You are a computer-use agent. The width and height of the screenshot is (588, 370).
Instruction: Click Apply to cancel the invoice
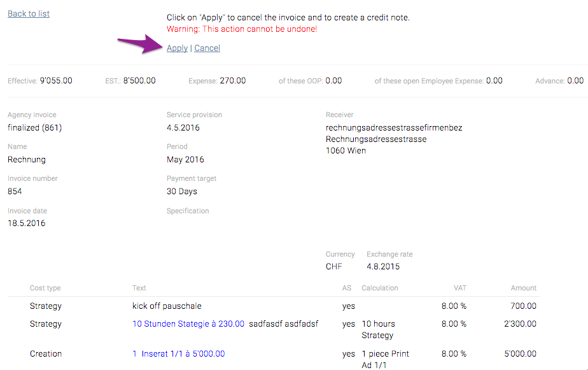point(177,48)
